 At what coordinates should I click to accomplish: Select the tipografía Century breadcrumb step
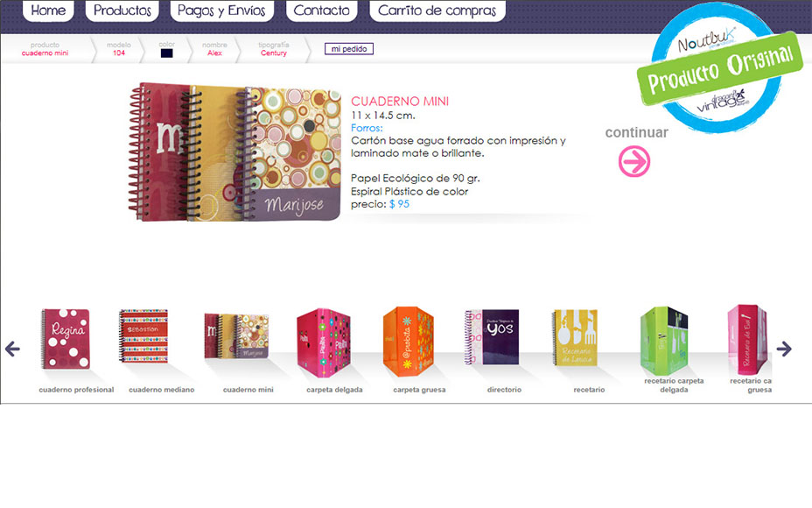[x=273, y=49]
